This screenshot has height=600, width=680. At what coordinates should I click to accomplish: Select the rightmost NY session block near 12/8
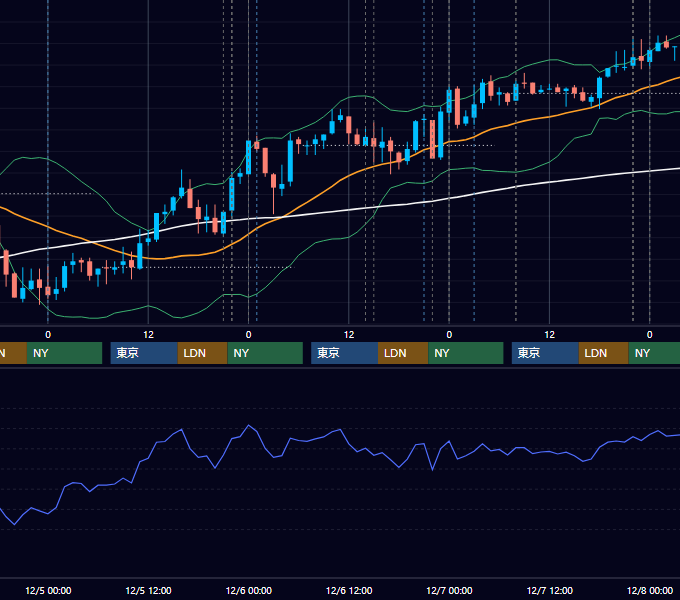pos(654,353)
